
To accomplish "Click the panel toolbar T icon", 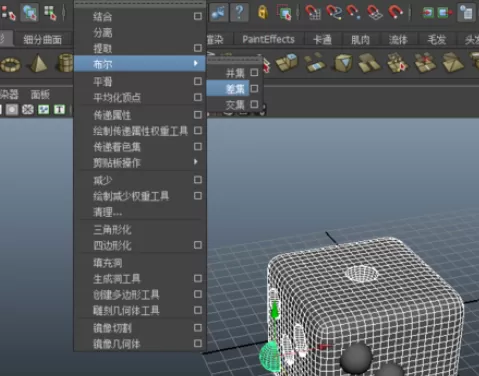I will [59, 109].
